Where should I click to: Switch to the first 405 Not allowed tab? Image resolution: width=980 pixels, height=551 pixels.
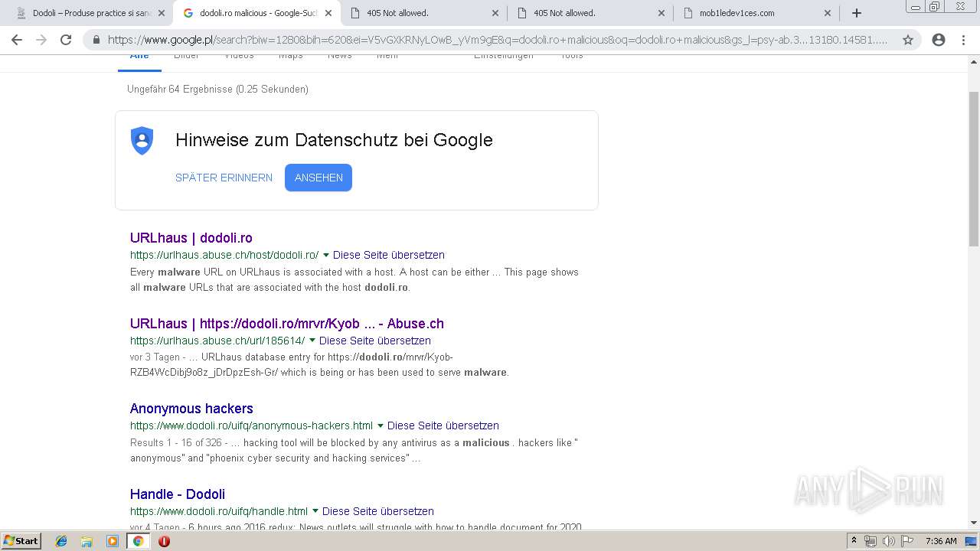click(423, 13)
